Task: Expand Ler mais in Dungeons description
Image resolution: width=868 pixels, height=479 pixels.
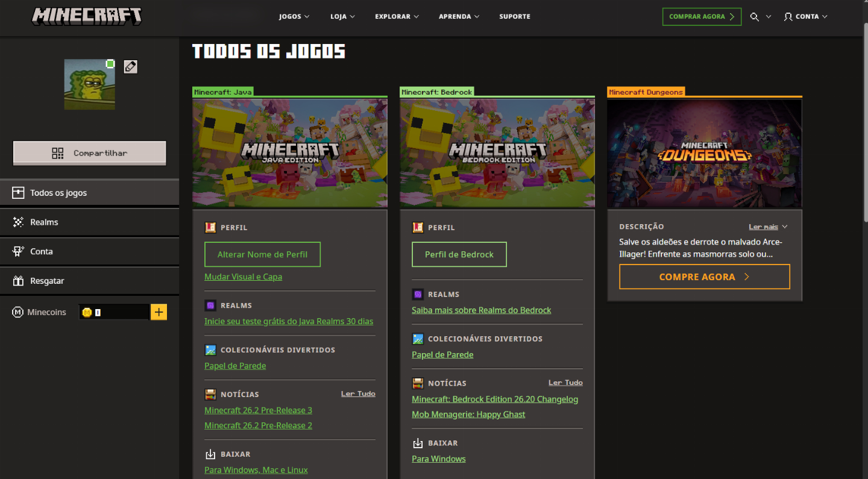Action: pos(768,227)
